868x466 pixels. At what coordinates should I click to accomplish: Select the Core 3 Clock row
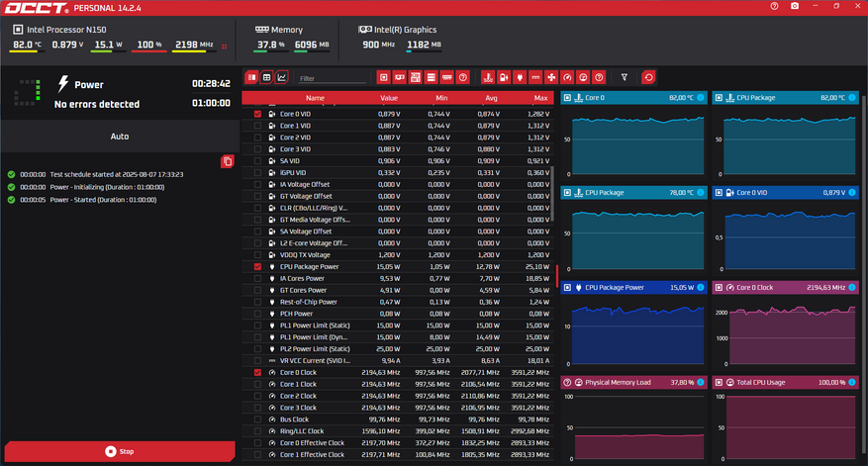pyautogui.click(x=398, y=408)
